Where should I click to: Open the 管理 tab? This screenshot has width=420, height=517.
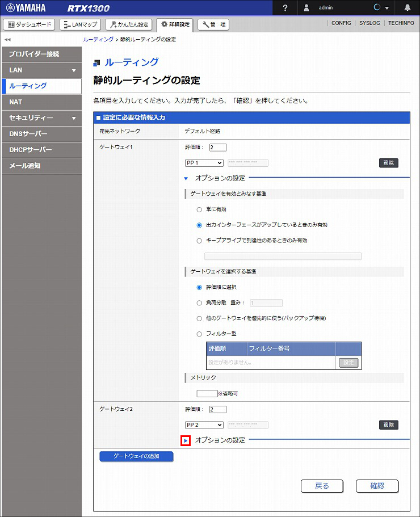(x=213, y=24)
